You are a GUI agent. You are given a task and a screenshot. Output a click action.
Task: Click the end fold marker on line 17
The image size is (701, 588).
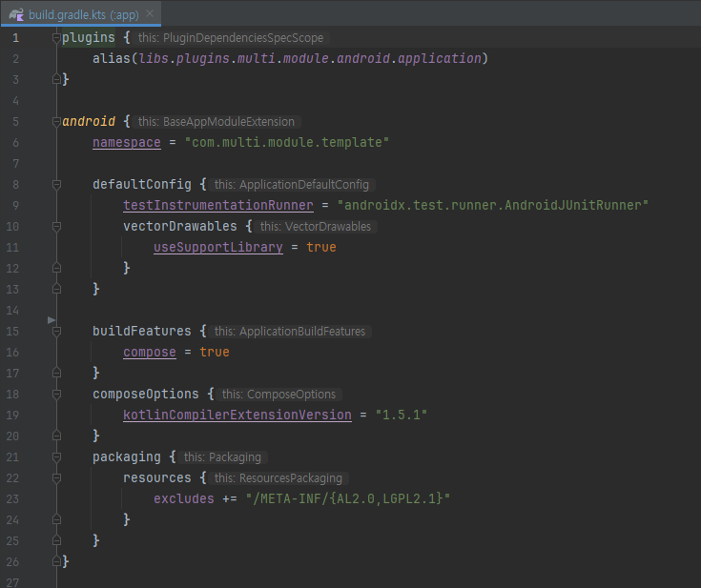56,373
